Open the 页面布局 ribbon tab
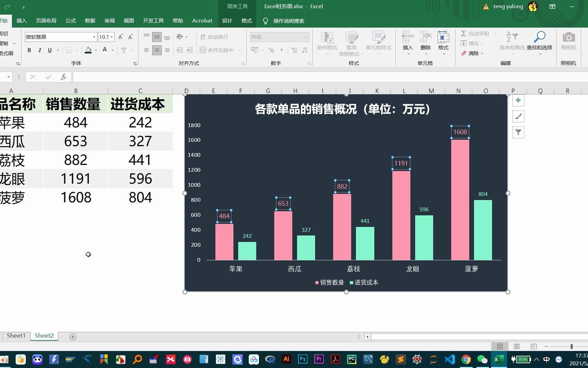The width and height of the screenshot is (588, 368). [x=46, y=21]
